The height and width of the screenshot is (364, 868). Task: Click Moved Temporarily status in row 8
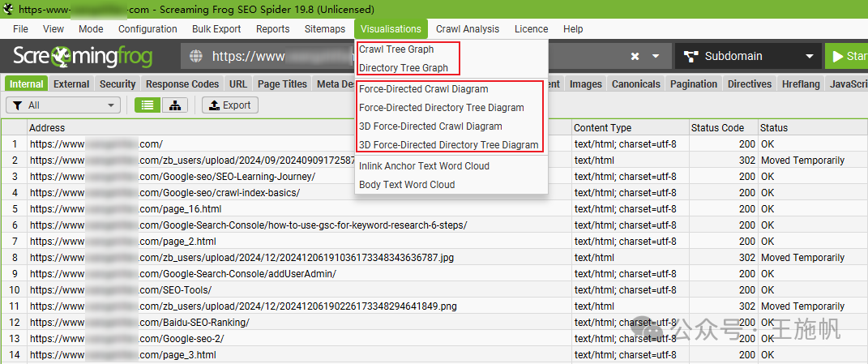pos(802,258)
